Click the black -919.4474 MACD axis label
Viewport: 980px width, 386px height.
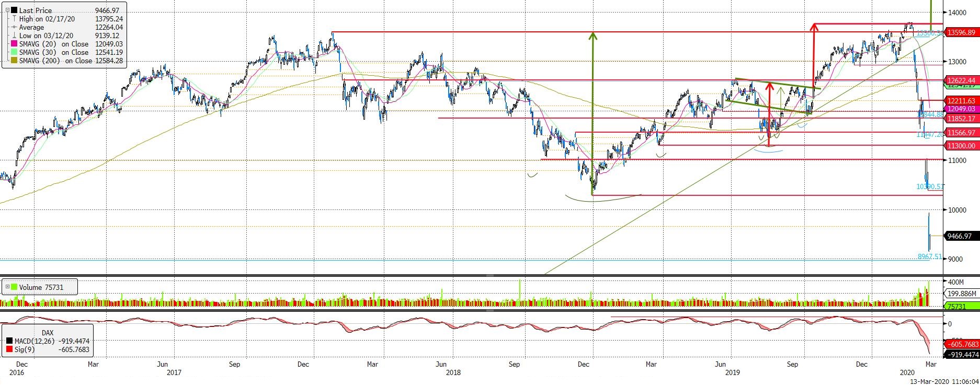[963, 354]
